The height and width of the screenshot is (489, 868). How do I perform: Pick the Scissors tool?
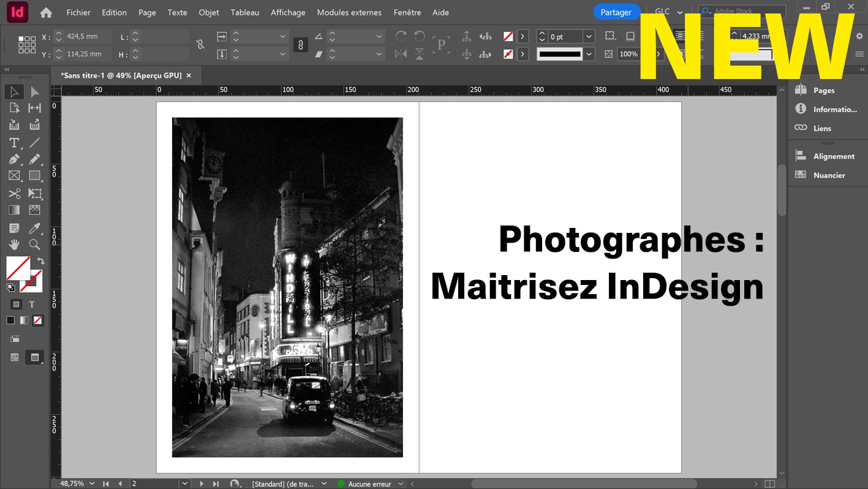(x=14, y=194)
